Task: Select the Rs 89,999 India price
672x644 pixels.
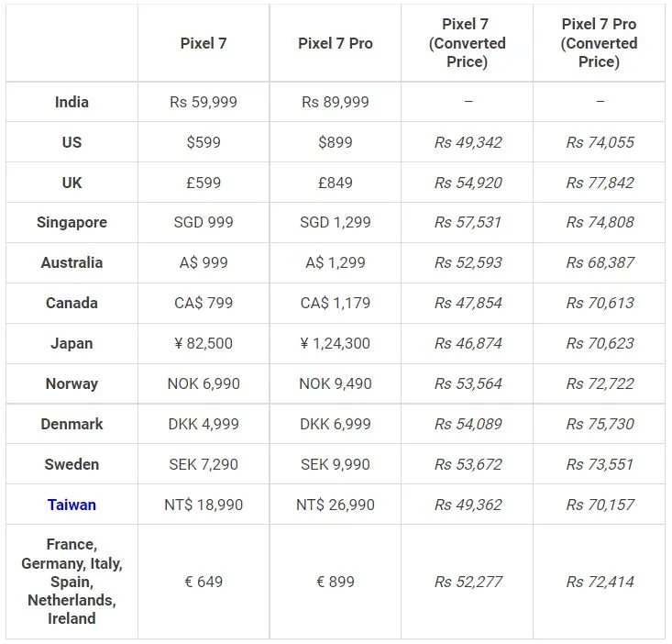Action: click(336, 102)
